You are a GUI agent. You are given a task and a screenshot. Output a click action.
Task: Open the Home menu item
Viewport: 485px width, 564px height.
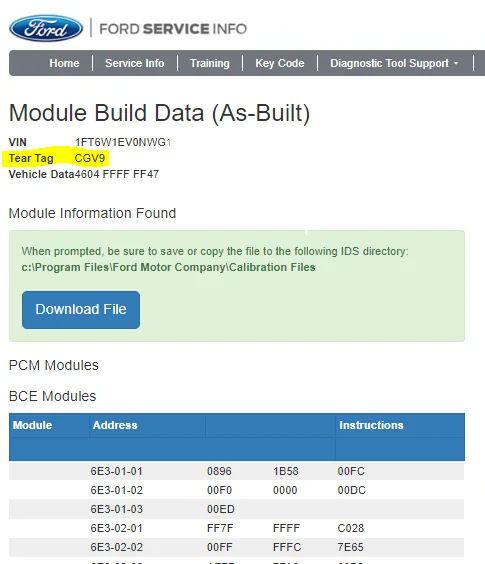pyautogui.click(x=64, y=63)
